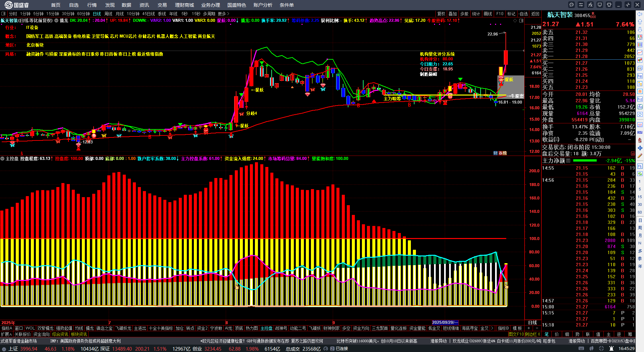Select the pencil drawing tool in sidebar
644x352 pixels.
pos(640,156)
